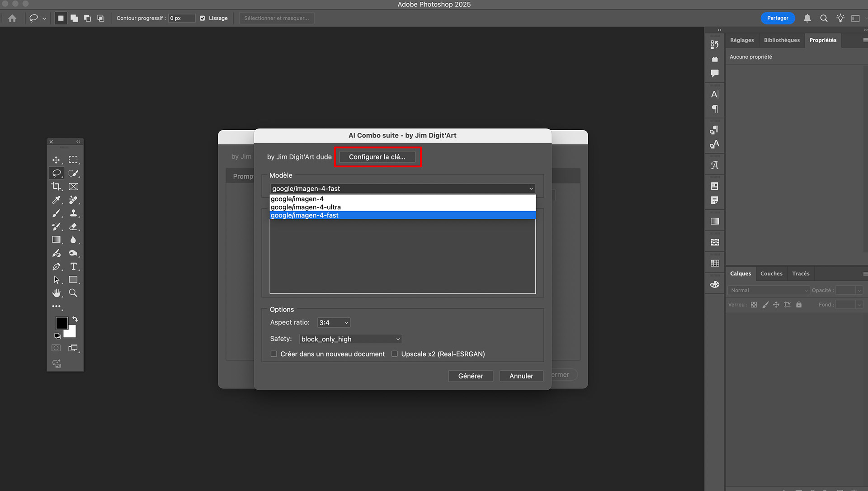Screen dimensions: 868x491
Task: Click the Home icon in options bar
Action: tap(12, 18)
